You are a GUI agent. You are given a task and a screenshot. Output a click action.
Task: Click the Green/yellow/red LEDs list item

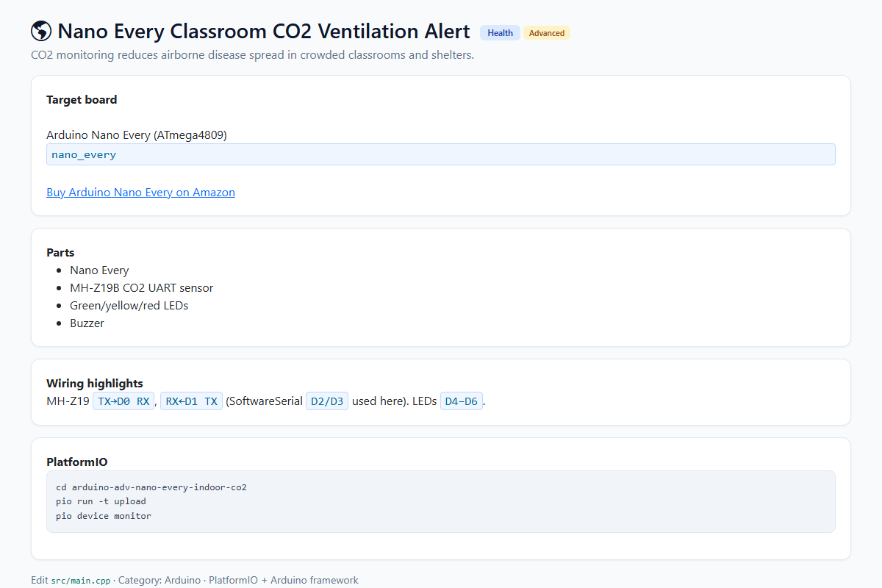129,306
